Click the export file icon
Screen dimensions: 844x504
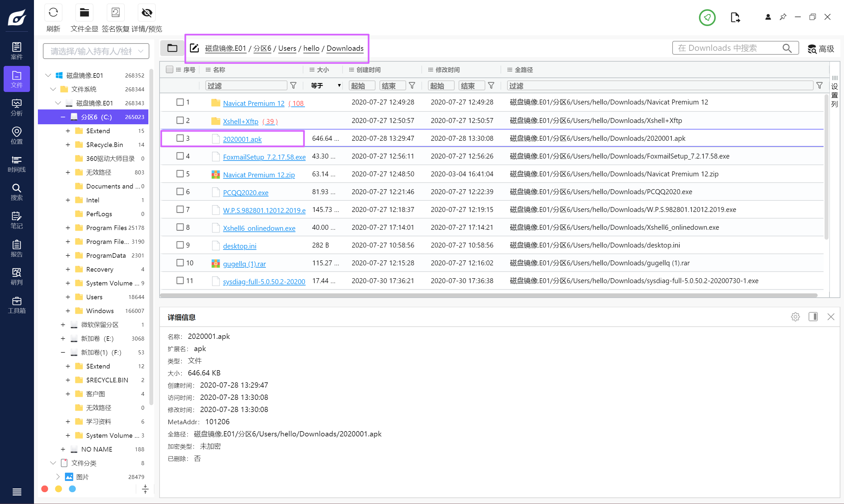(735, 17)
